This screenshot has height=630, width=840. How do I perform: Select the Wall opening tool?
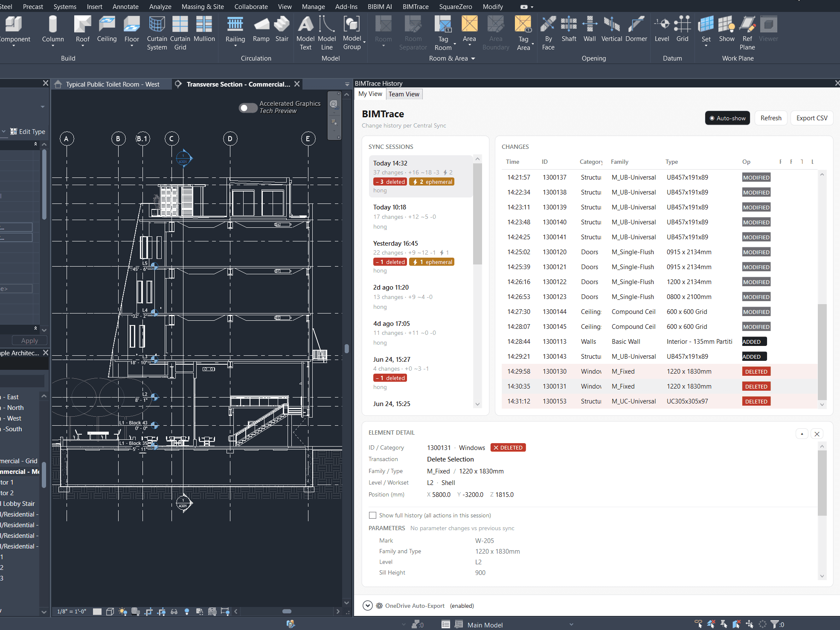pos(590,30)
